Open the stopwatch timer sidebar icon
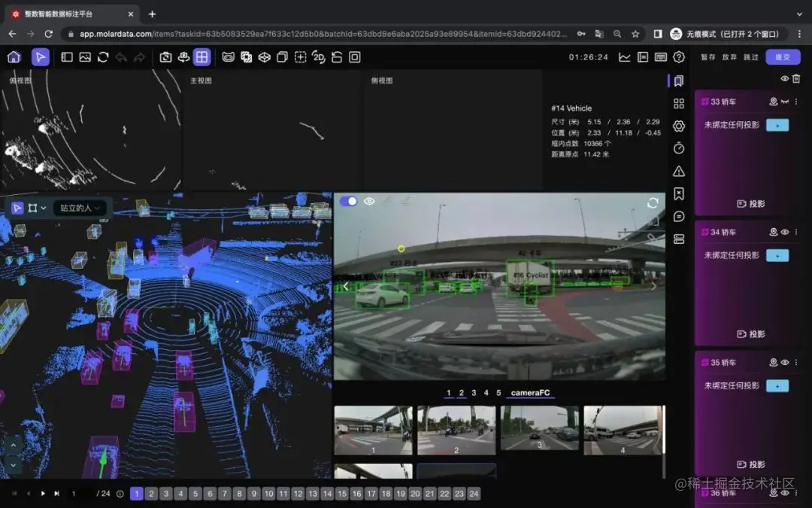Viewport: 812px width, 508px height. click(679, 149)
